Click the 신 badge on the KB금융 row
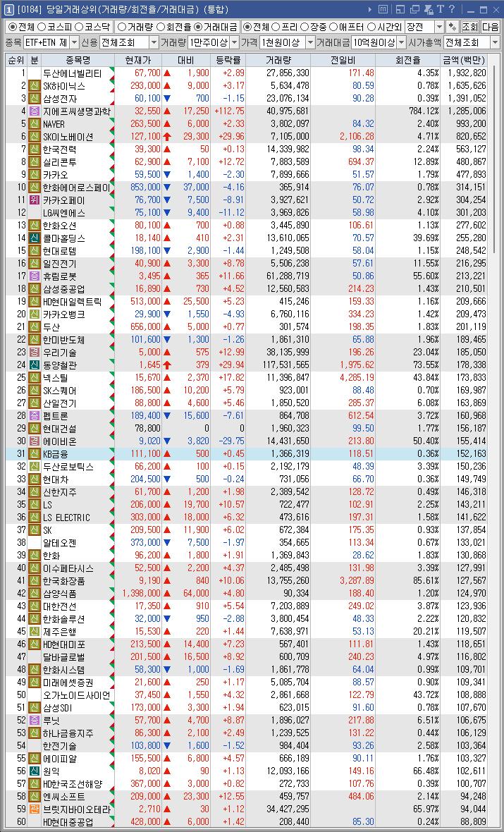504x832 pixels. click(x=35, y=453)
